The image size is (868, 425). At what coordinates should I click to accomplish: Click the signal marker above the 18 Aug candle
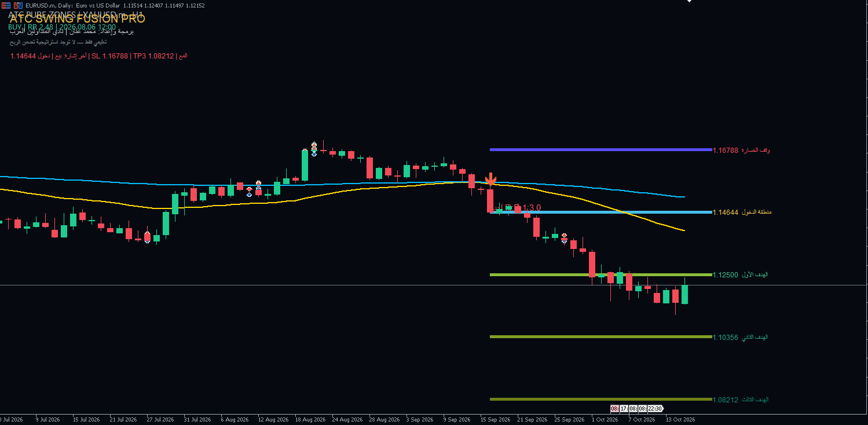[x=314, y=148]
